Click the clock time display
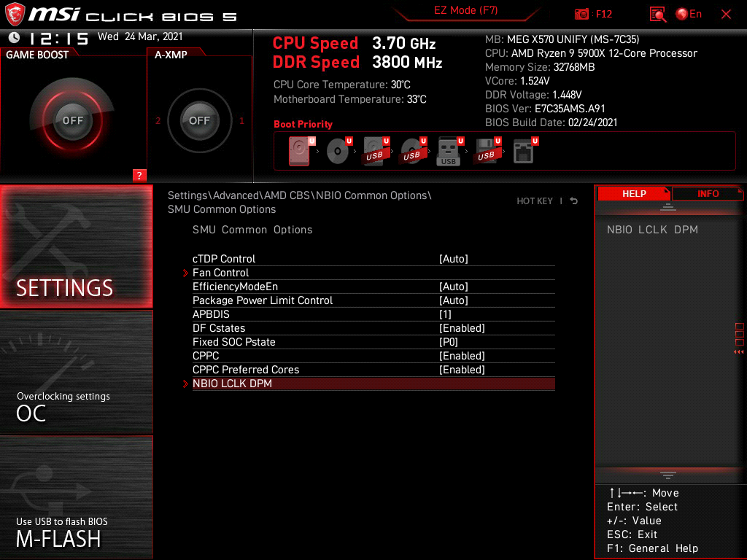The width and height of the screenshot is (747, 560). [x=59, y=38]
